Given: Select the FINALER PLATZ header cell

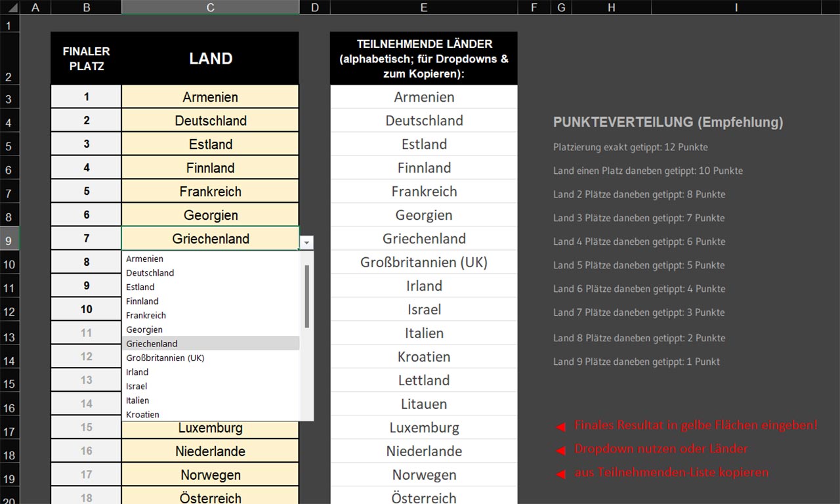Looking at the screenshot, I should pos(86,58).
